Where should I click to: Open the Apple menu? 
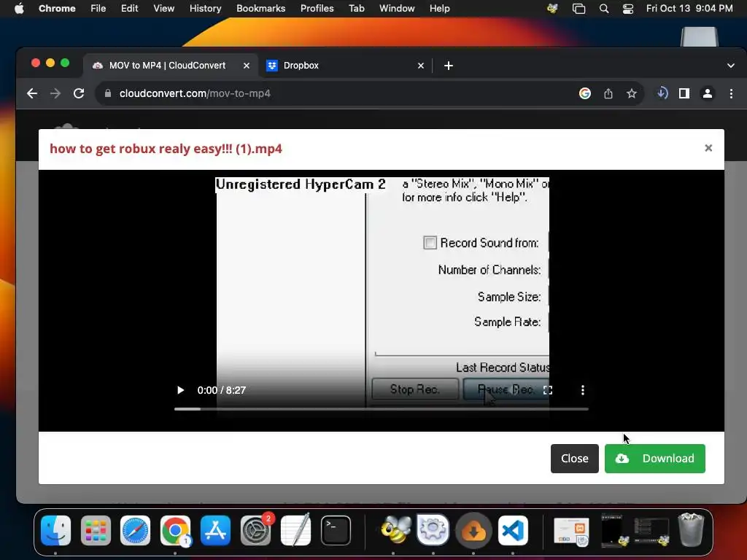click(x=19, y=8)
